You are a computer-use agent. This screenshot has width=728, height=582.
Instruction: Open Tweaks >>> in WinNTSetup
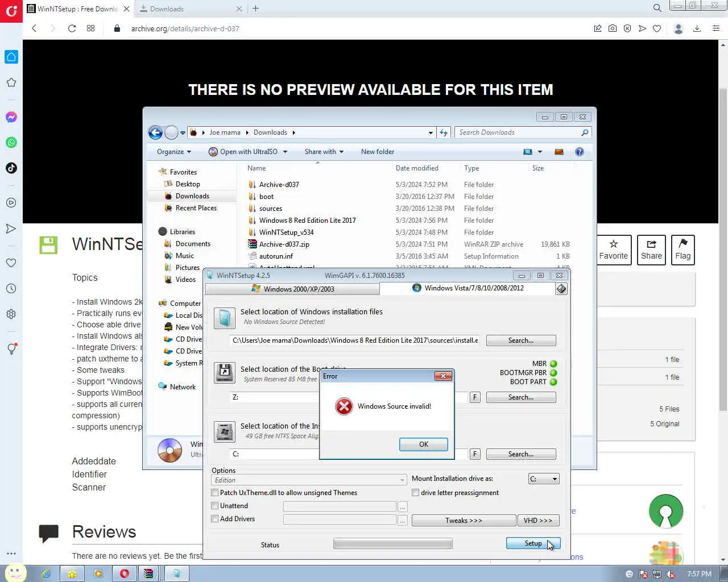[x=464, y=520]
